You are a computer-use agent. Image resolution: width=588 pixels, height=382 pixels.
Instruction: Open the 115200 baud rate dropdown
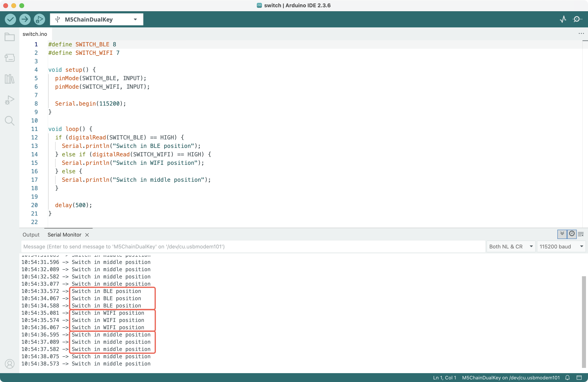pos(561,247)
